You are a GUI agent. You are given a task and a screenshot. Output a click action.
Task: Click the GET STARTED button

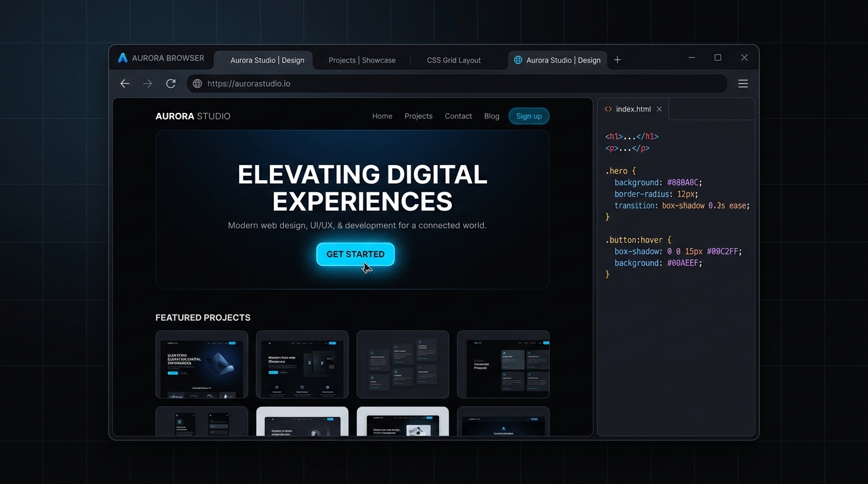(355, 254)
